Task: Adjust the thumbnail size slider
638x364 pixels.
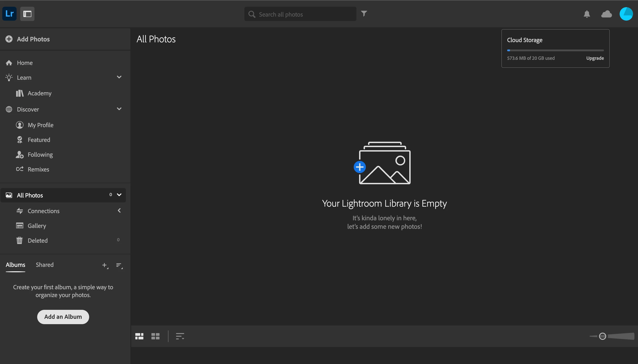Action: pyautogui.click(x=602, y=336)
